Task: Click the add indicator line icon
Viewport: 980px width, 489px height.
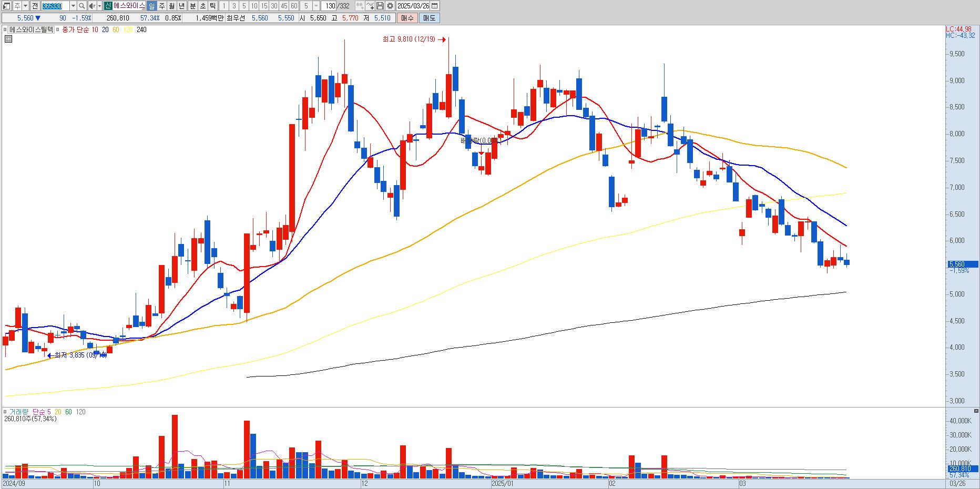Action: pos(370,6)
